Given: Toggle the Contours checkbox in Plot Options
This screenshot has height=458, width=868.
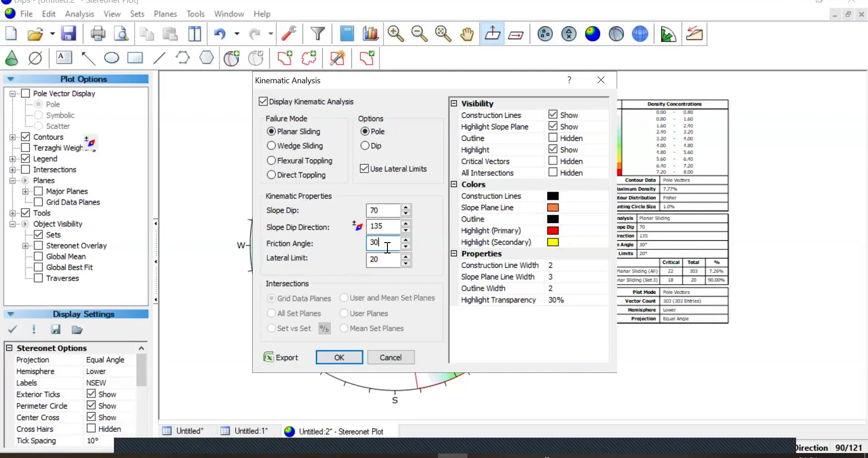Looking at the screenshot, I should point(26,137).
